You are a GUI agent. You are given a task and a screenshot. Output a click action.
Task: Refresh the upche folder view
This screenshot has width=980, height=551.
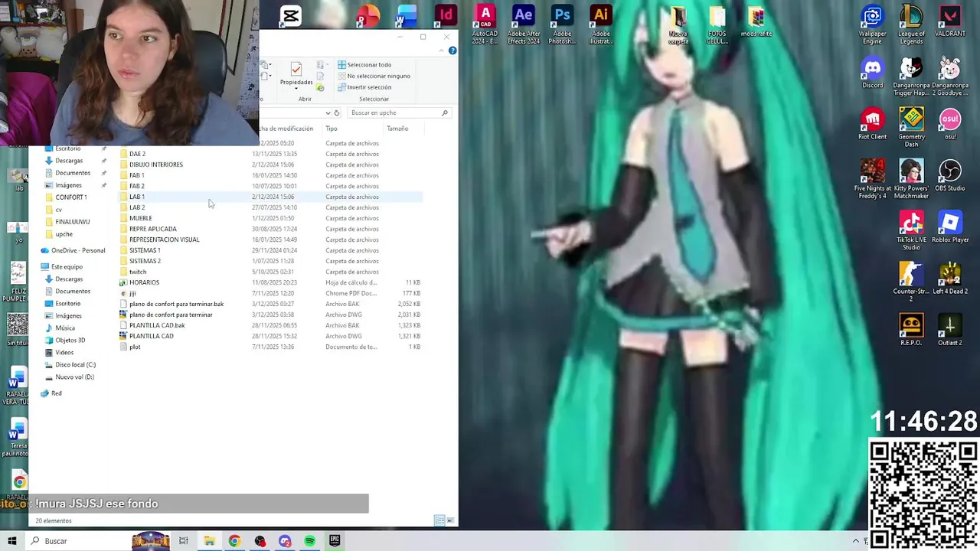coord(336,113)
